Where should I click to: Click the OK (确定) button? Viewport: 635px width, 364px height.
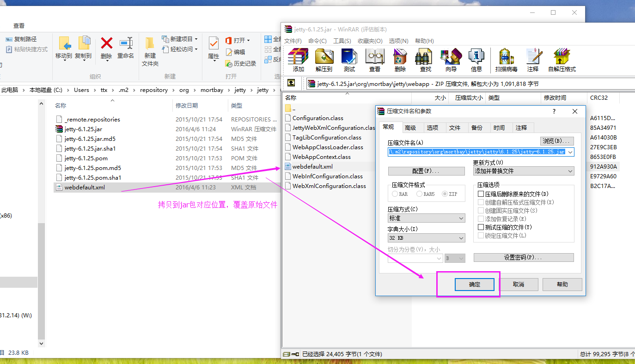pos(475,284)
